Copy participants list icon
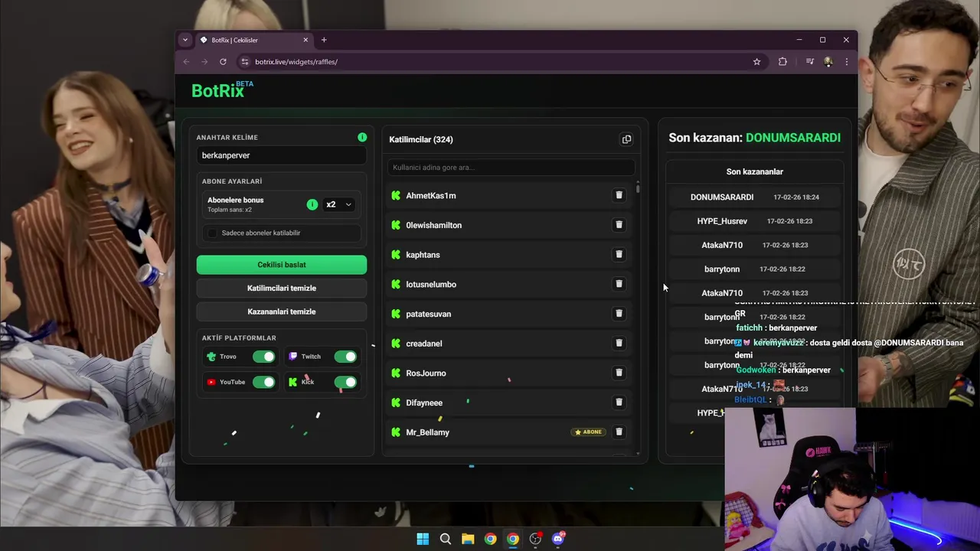The height and width of the screenshot is (551, 980). pyautogui.click(x=626, y=139)
